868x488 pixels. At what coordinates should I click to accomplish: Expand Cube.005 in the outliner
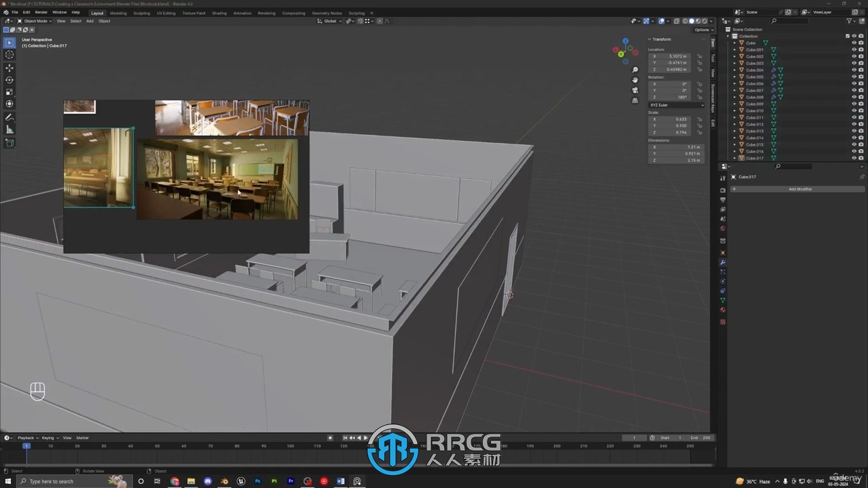[734, 77]
